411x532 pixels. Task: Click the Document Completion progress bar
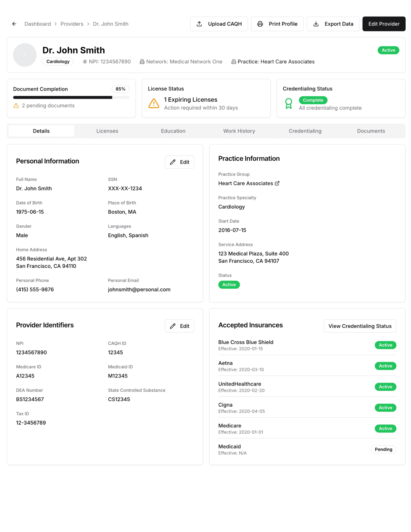click(x=71, y=97)
